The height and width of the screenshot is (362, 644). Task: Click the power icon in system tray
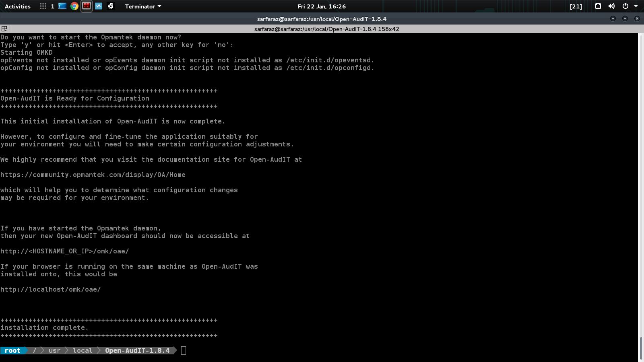[x=625, y=6]
